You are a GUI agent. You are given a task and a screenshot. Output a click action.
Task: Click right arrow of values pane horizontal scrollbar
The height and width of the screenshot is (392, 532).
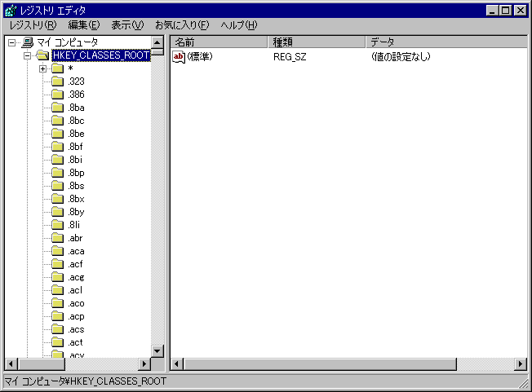[x=521, y=363]
